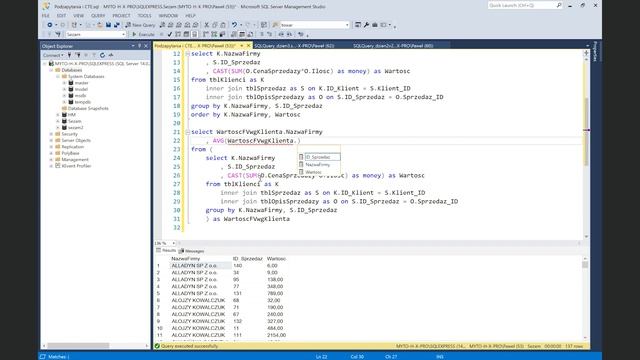Image resolution: width=640 pixels, height=360 pixels.
Task: Collapse the System Databases node
Action: pyautogui.click(x=58, y=77)
